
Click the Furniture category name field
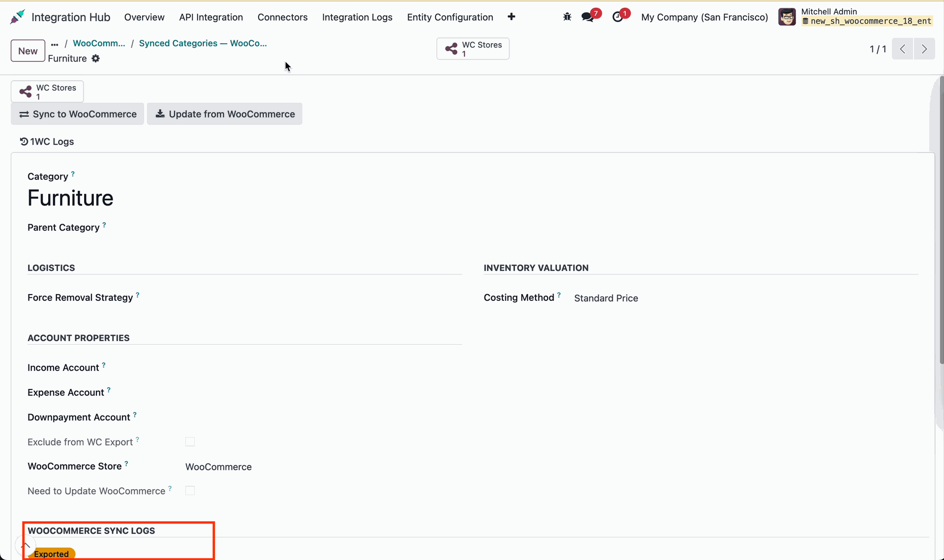coord(70,198)
